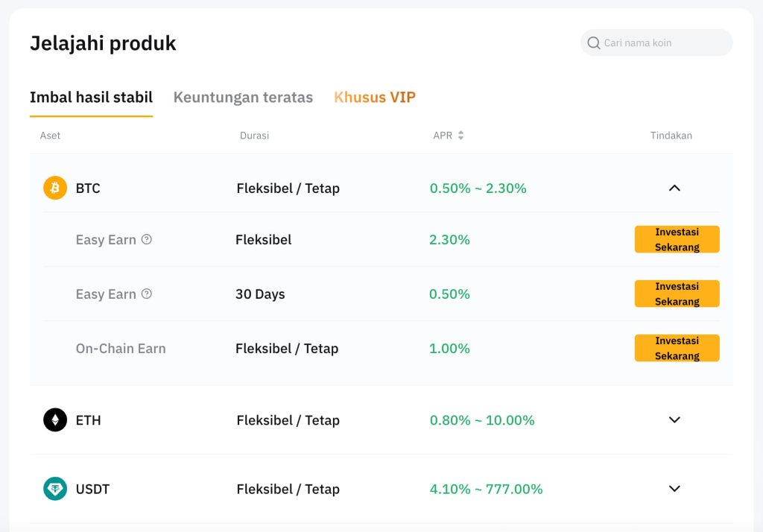763x532 pixels.
Task: Select the Imbal hasil stabil tab
Action: (x=91, y=97)
